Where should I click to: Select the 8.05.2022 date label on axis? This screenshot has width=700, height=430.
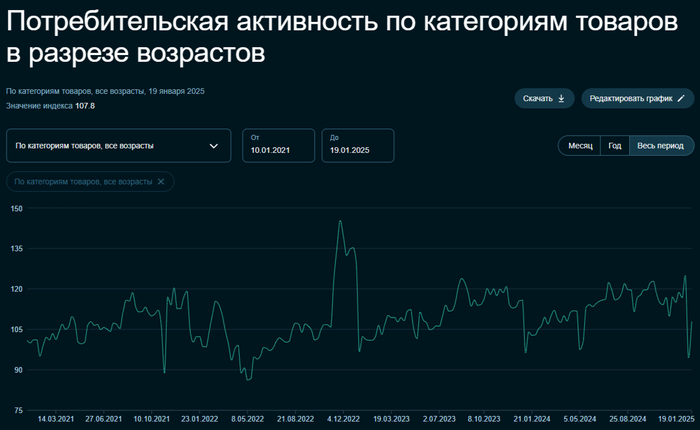tap(241, 419)
